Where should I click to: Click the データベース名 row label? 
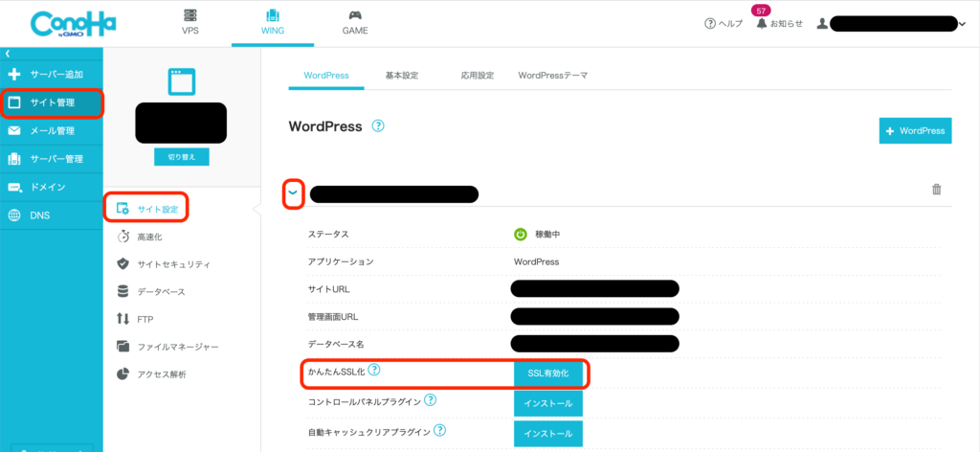[x=336, y=345]
